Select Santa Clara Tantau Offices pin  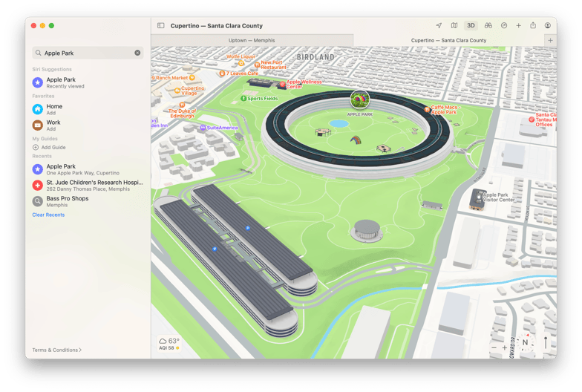coord(532,120)
